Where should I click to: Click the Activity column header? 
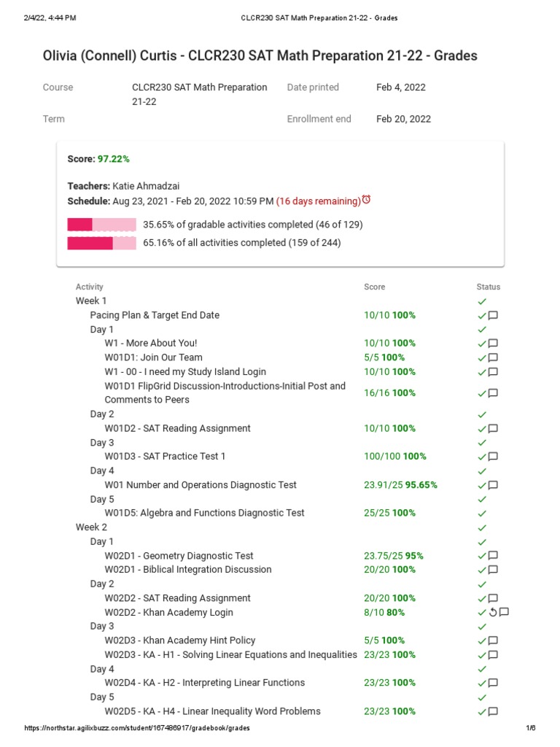90,287
